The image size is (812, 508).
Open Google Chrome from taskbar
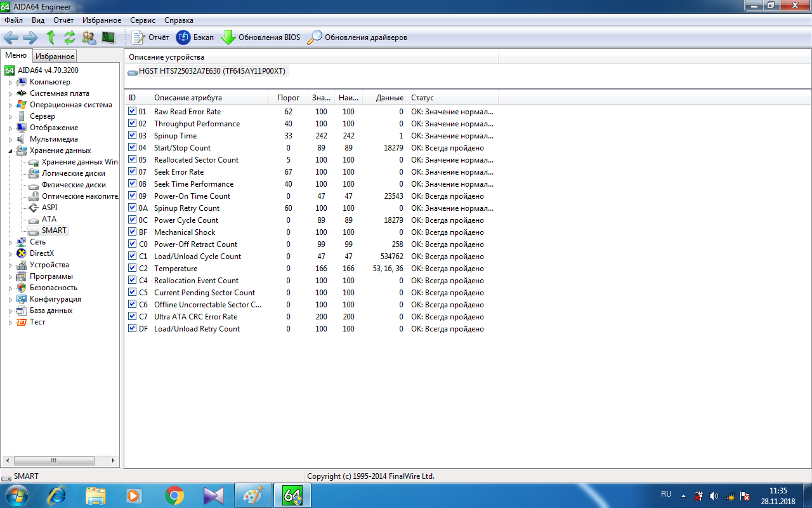174,495
